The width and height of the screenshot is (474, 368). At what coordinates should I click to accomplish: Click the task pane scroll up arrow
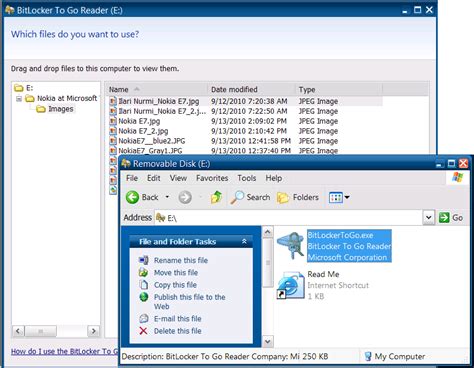268,232
